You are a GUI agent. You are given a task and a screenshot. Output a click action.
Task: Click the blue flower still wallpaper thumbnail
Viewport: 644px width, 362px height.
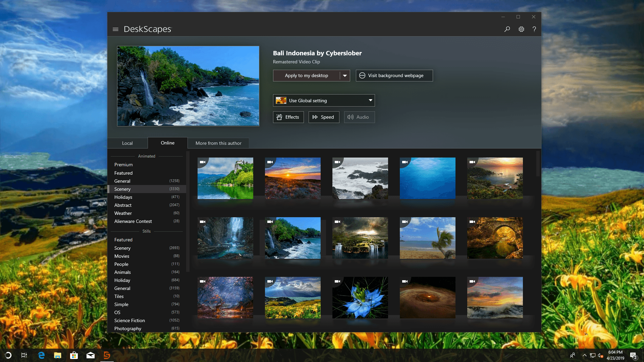point(360,297)
